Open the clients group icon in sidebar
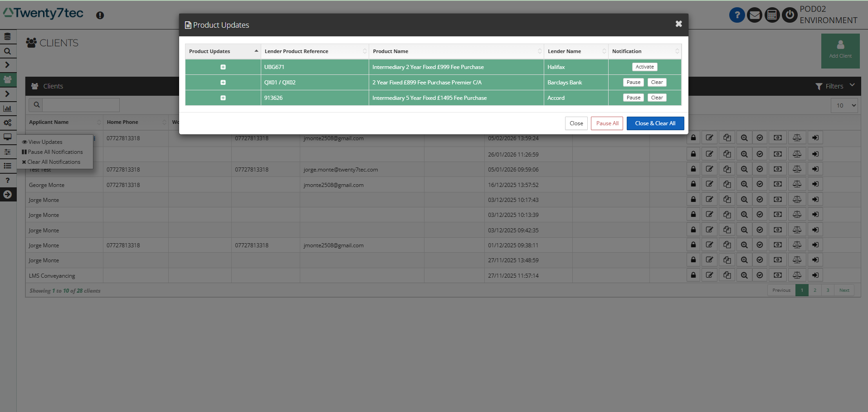The width and height of the screenshot is (868, 412). click(x=8, y=79)
